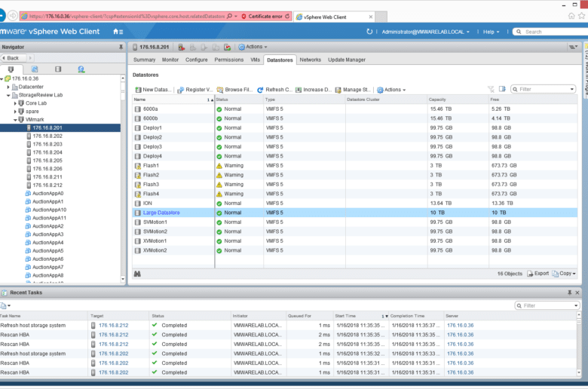Click the red-arrow host icon before Actions
This screenshot has width=588, height=389.
[x=227, y=47]
